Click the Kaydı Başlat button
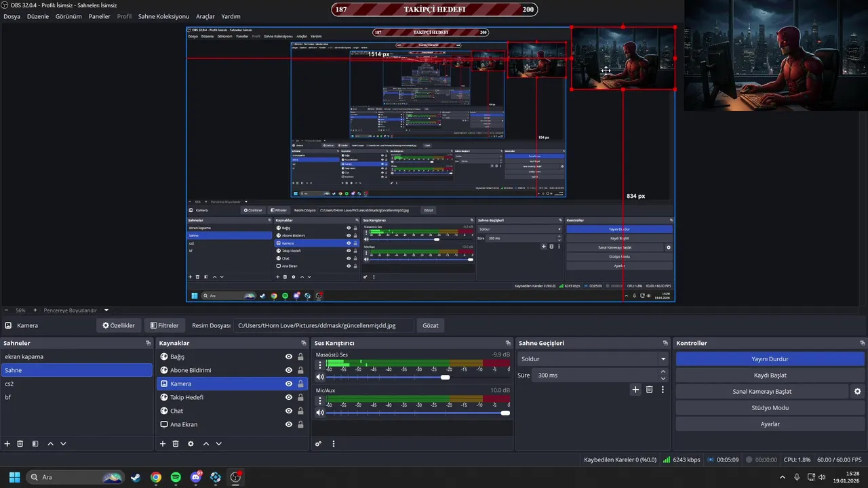 coord(770,375)
